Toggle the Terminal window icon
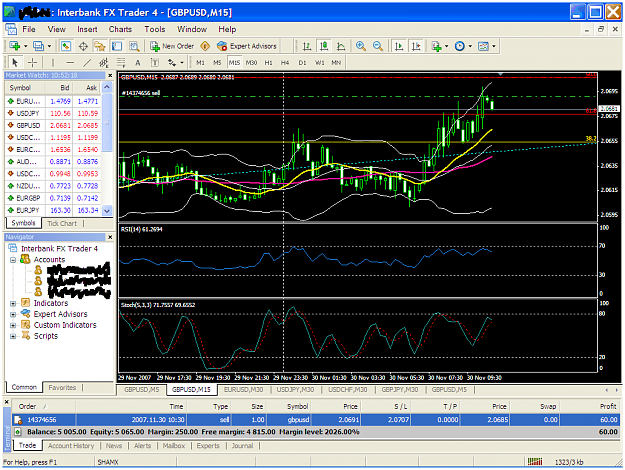The height and width of the screenshot is (470, 625). tap(117, 46)
